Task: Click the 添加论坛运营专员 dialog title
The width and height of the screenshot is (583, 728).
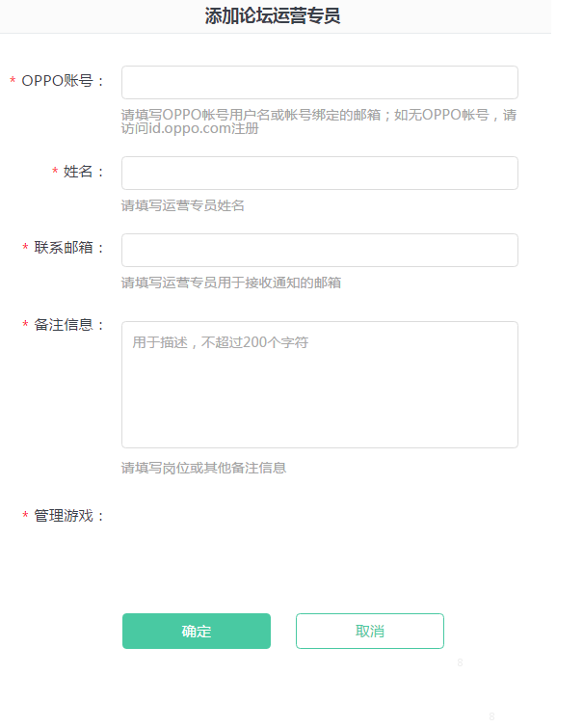Action: pos(273,16)
